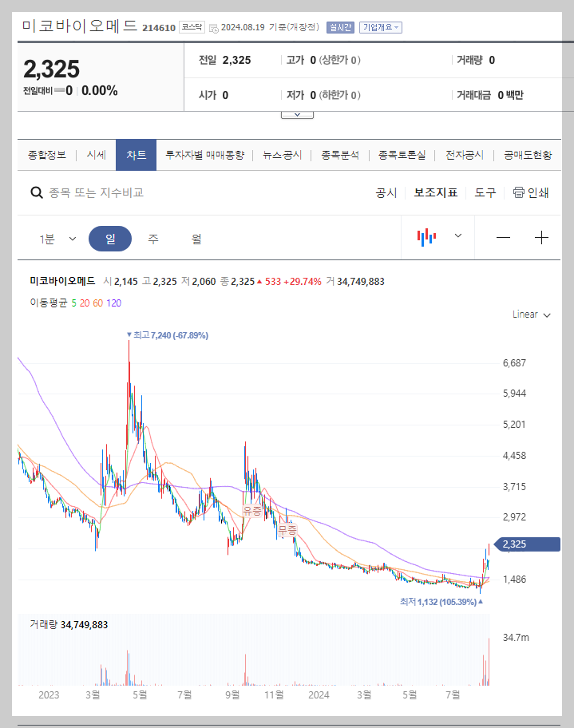The width and height of the screenshot is (574, 728).
Task: Click the 인쇄 print button
Action: click(x=531, y=192)
